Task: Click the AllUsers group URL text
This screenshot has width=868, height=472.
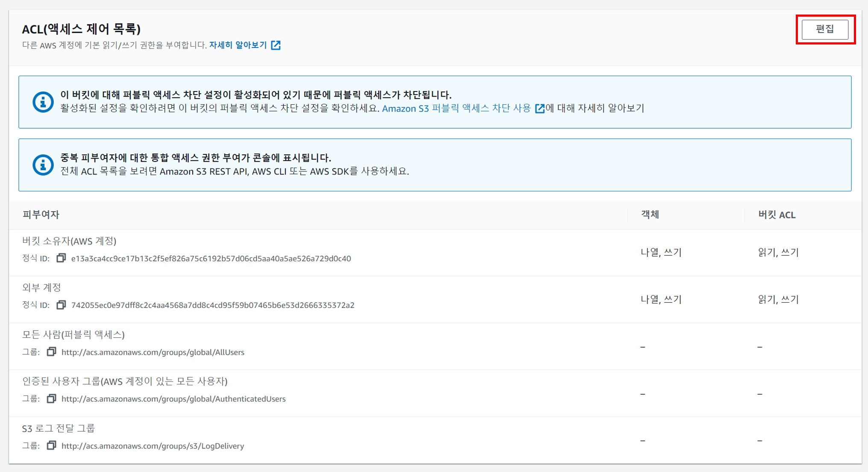Action: [153, 352]
